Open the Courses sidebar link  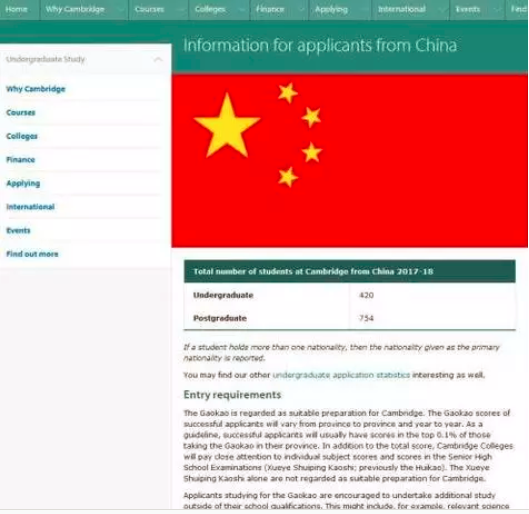coord(21,113)
